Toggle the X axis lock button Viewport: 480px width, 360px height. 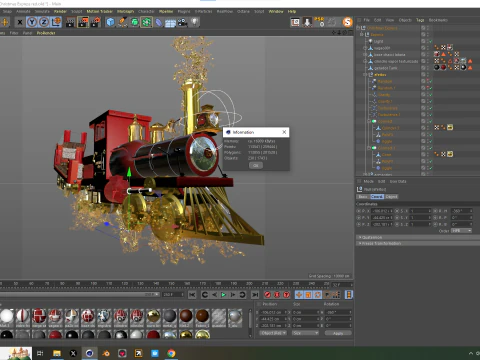tap(20, 22)
